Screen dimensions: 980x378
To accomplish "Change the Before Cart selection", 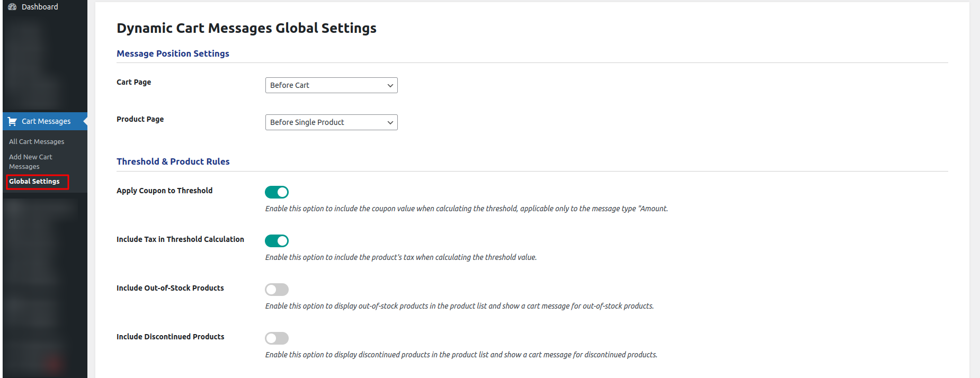I will click(318, 85).
